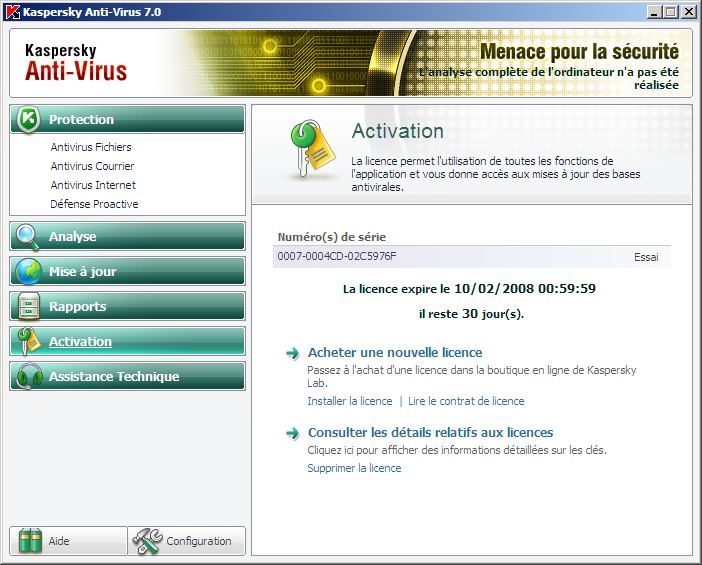Click Installer la licence link

click(350, 401)
